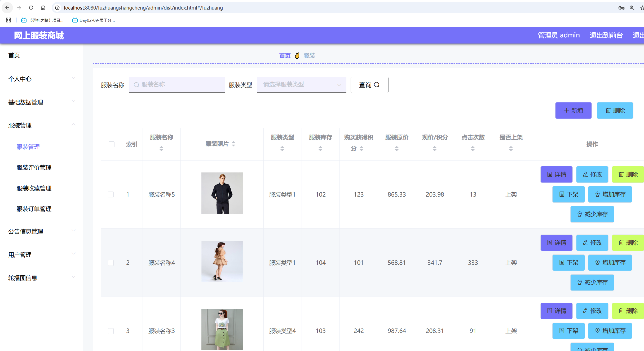Check the row checkbox beside 服装名称4
The height and width of the screenshot is (351, 644).
[x=111, y=263]
